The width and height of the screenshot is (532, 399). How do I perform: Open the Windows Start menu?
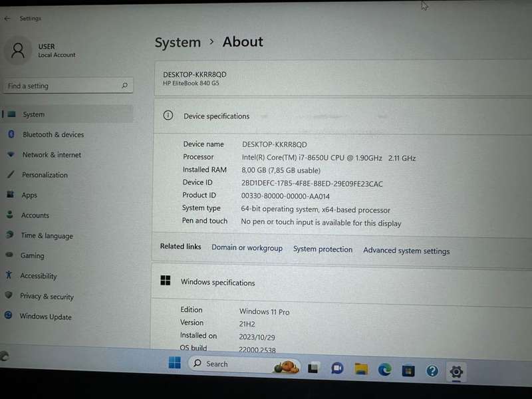(175, 362)
